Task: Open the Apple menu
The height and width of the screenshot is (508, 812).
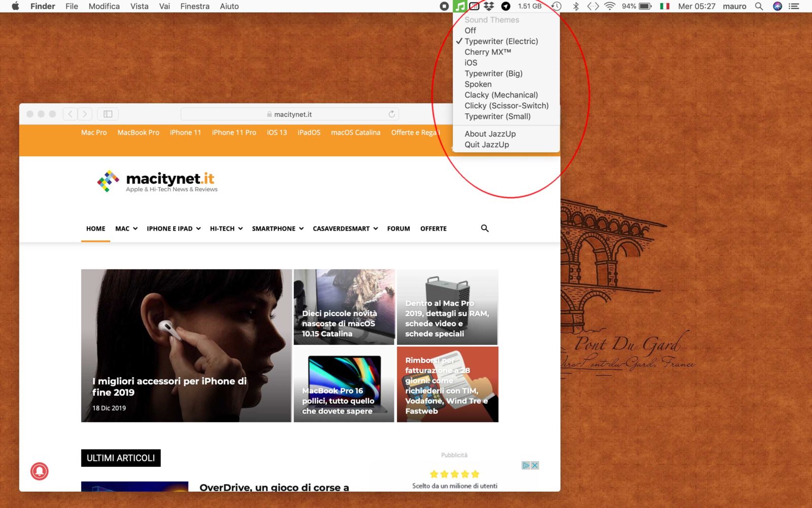Action: pos(15,6)
